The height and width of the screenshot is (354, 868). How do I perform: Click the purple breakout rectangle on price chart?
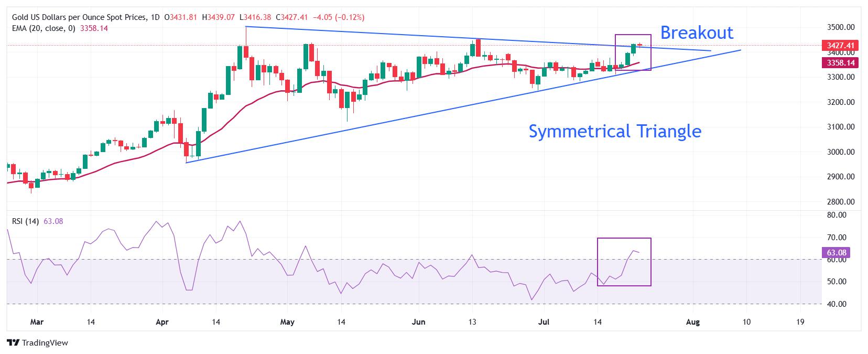tap(633, 52)
